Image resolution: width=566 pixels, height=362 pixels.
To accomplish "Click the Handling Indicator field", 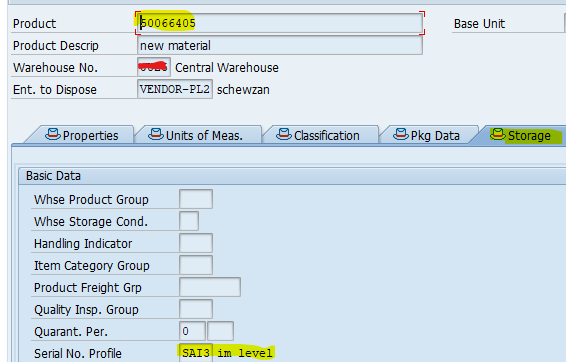I will point(196,243).
